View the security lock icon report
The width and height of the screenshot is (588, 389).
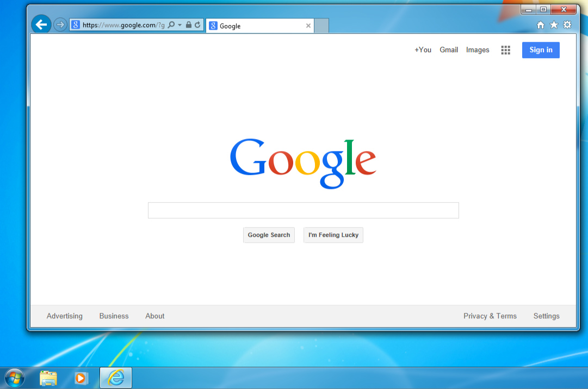tap(189, 25)
